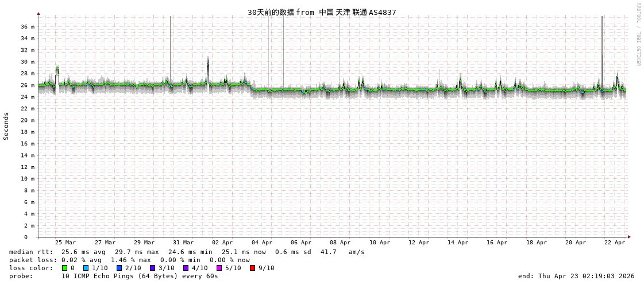Select the red 9/10 loss swatch
Screen dimensions: 644x284
[x=252, y=268]
